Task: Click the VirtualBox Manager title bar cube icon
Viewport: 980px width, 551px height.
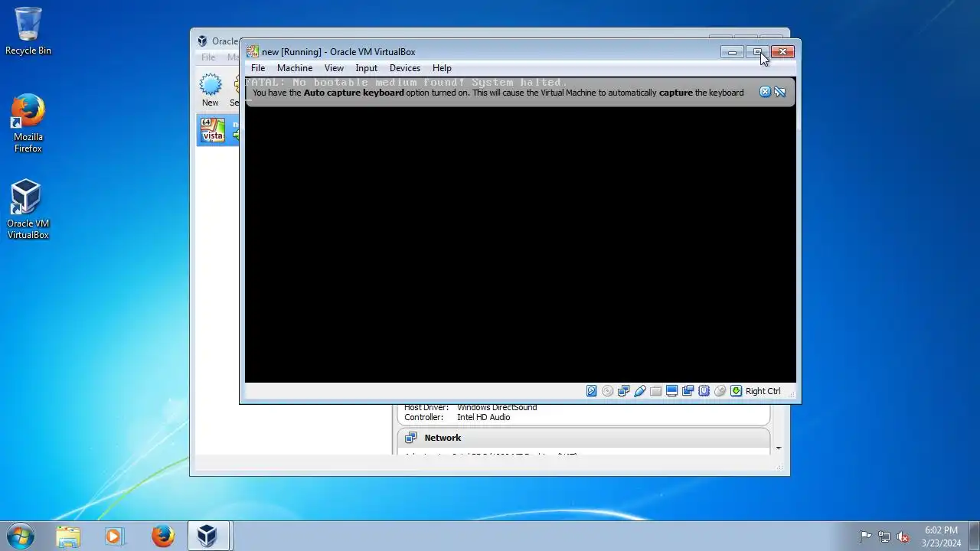Action: (x=202, y=41)
